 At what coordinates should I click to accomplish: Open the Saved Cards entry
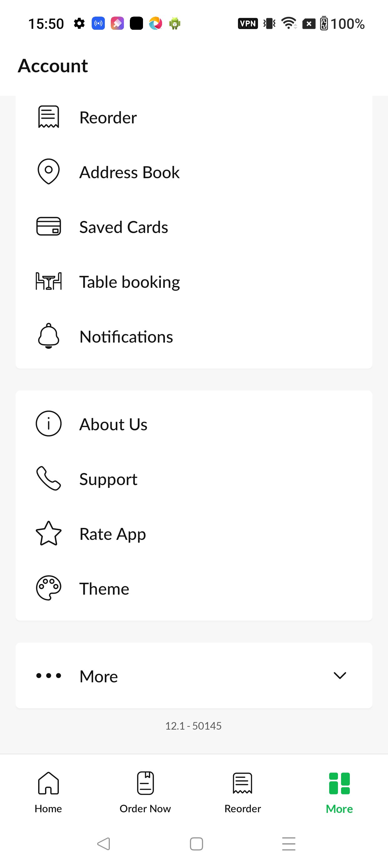[194, 226]
